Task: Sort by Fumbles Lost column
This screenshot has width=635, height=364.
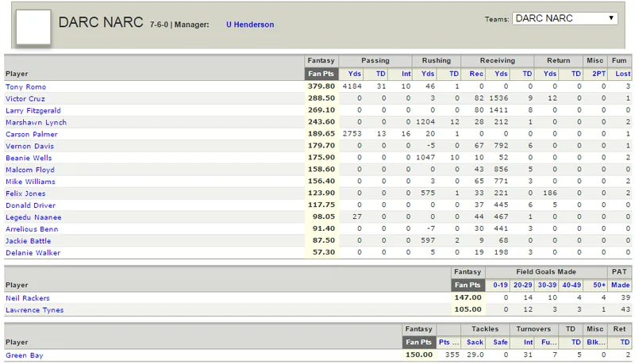Action: tap(623, 74)
